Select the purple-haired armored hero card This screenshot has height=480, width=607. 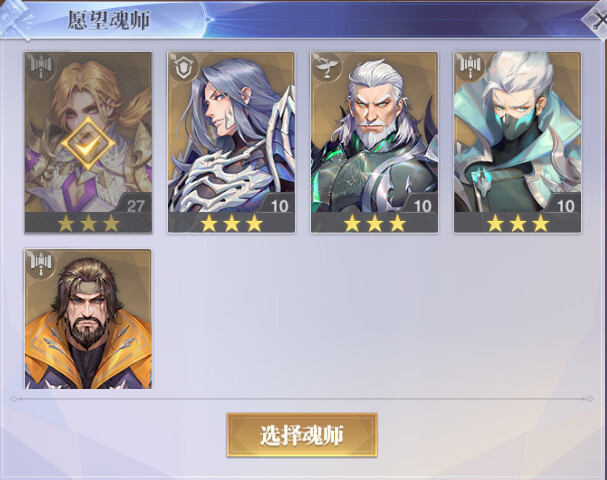pos(231,142)
